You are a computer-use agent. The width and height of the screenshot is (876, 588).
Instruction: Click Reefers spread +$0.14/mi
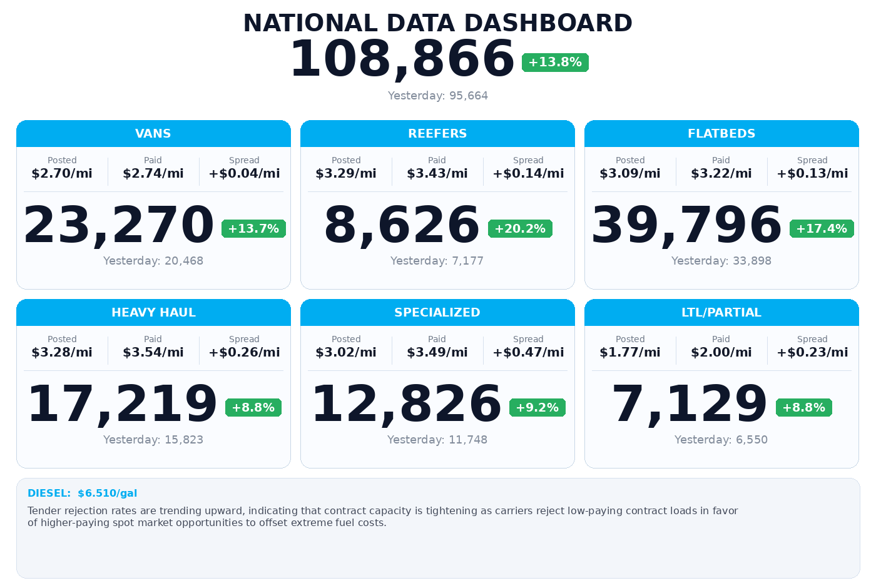point(528,174)
